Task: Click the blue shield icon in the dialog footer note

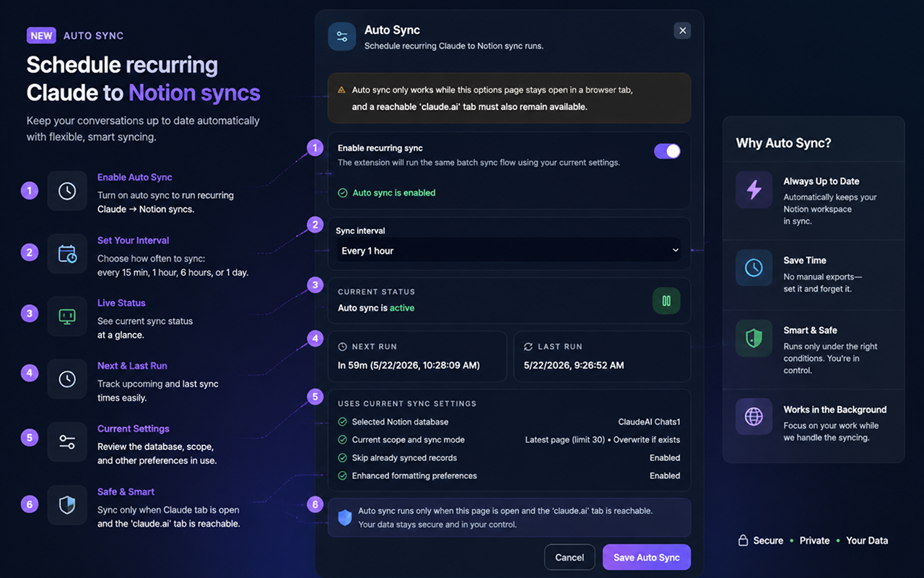Action: pos(345,517)
